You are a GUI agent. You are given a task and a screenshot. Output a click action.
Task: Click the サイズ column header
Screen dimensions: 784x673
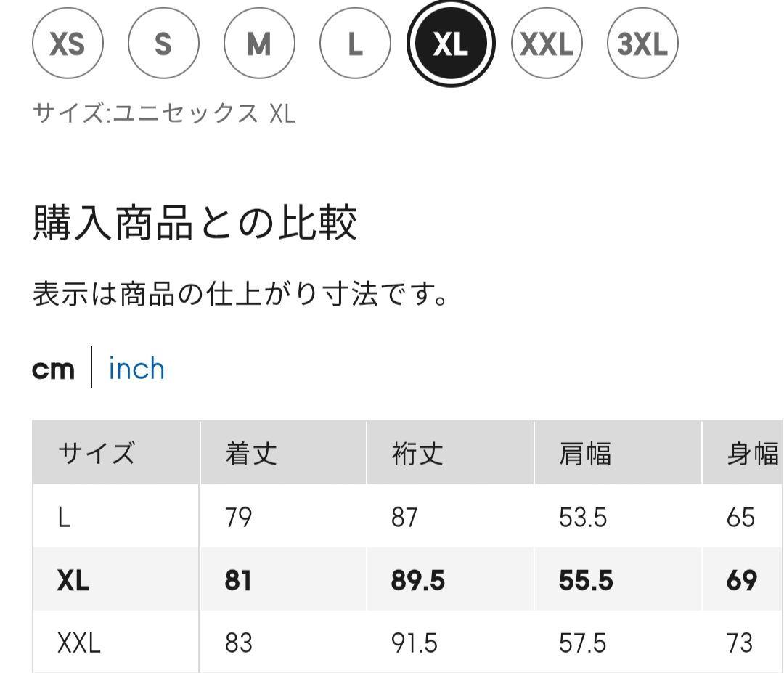pyautogui.click(x=97, y=454)
